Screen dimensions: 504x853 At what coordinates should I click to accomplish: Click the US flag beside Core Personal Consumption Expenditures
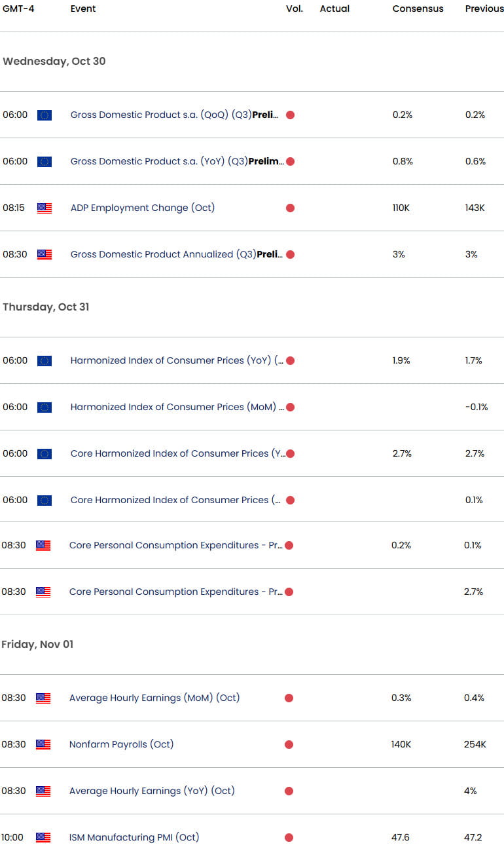point(43,545)
